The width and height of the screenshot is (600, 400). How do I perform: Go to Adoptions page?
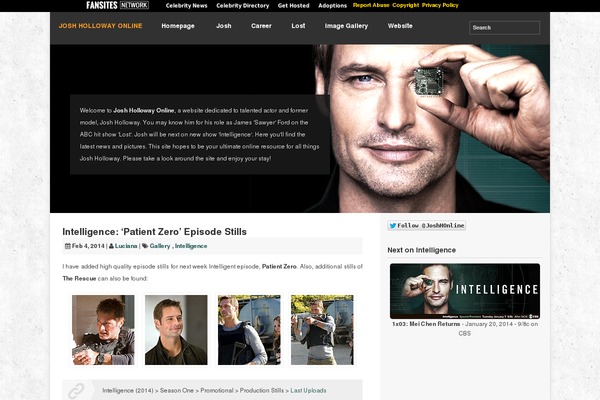click(333, 6)
